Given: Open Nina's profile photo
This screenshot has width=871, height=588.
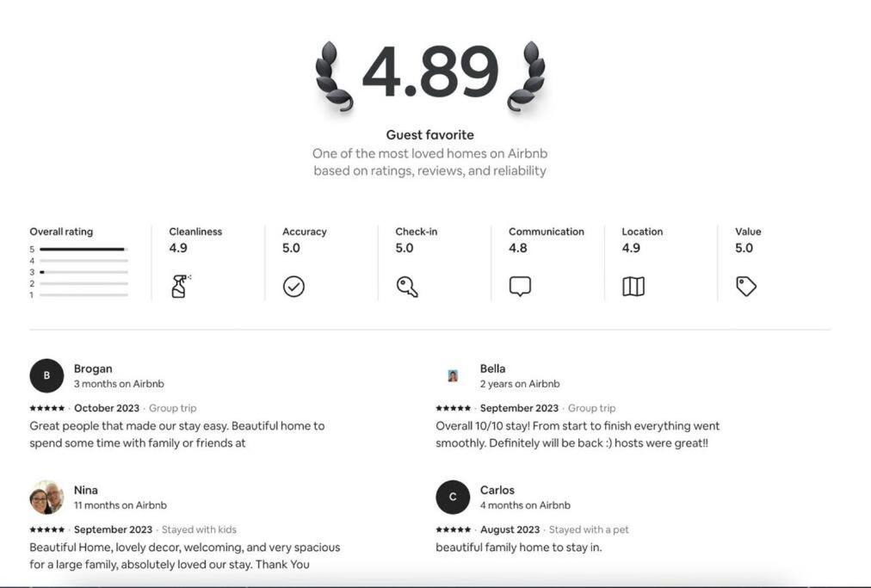Looking at the screenshot, I should pyautogui.click(x=46, y=498).
